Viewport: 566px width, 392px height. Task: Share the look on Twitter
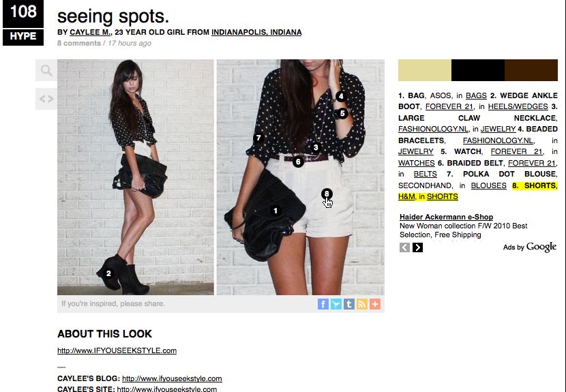click(x=336, y=304)
